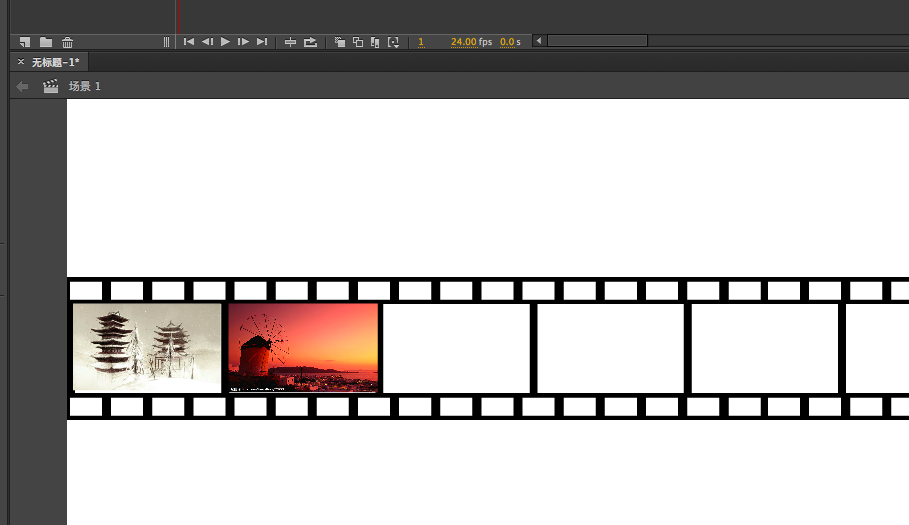
Task: Toggle loop playback option
Action: [x=311, y=42]
